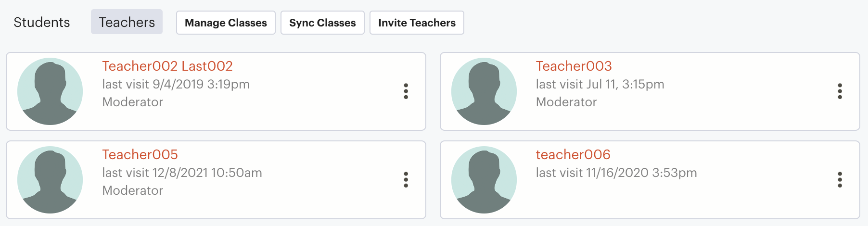Open the three-dot menu for Teacher003
This screenshot has width=868, height=226.
(840, 91)
